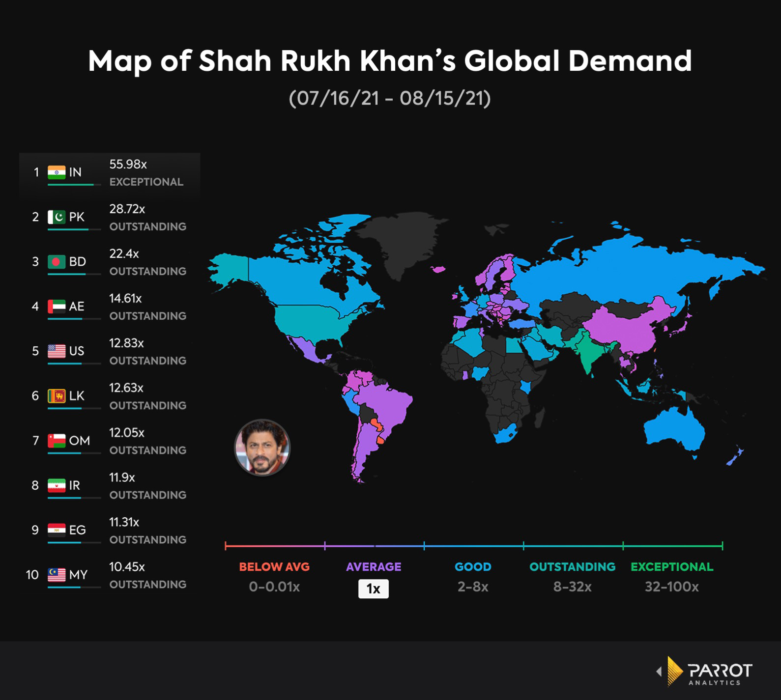Click the US country code
Viewport: 781px width, 700px height.
77,351
